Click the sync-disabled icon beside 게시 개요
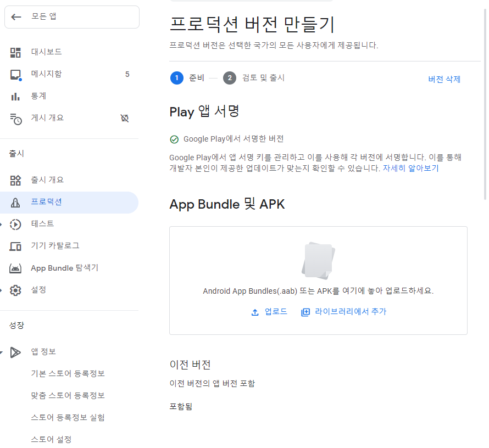 pyautogui.click(x=125, y=118)
